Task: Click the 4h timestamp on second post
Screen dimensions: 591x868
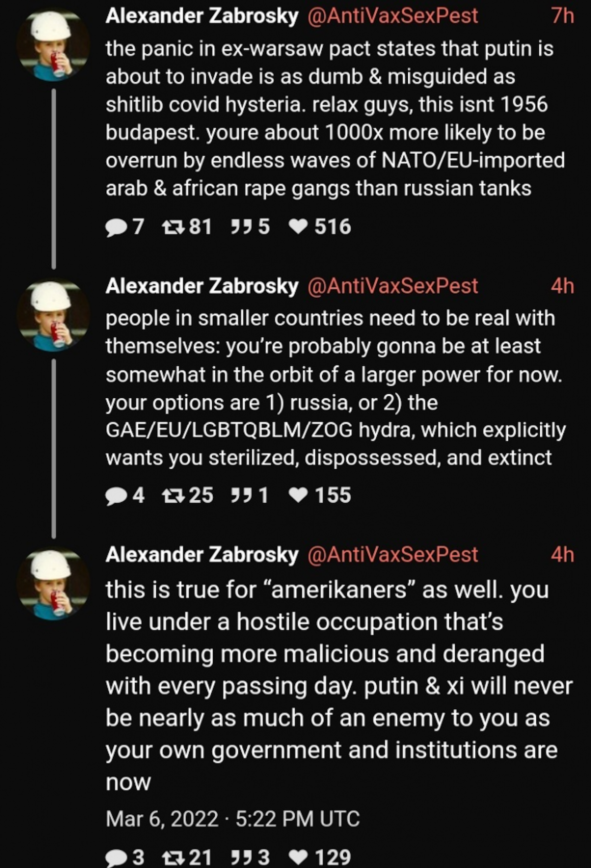Action: coord(562,286)
